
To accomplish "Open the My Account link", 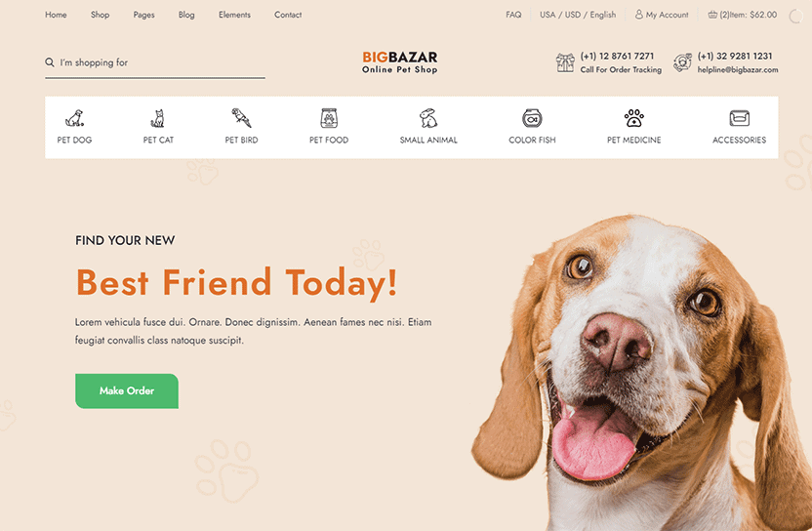I will (x=662, y=15).
